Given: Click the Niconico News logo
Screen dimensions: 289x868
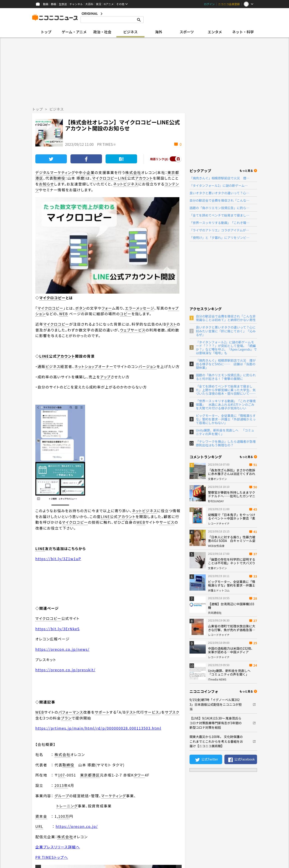Looking at the screenshot, I should pyautogui.click(x=55, y=18).
